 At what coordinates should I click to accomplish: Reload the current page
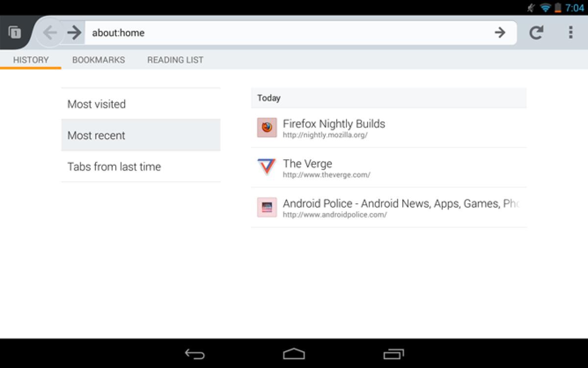(536, 32)
